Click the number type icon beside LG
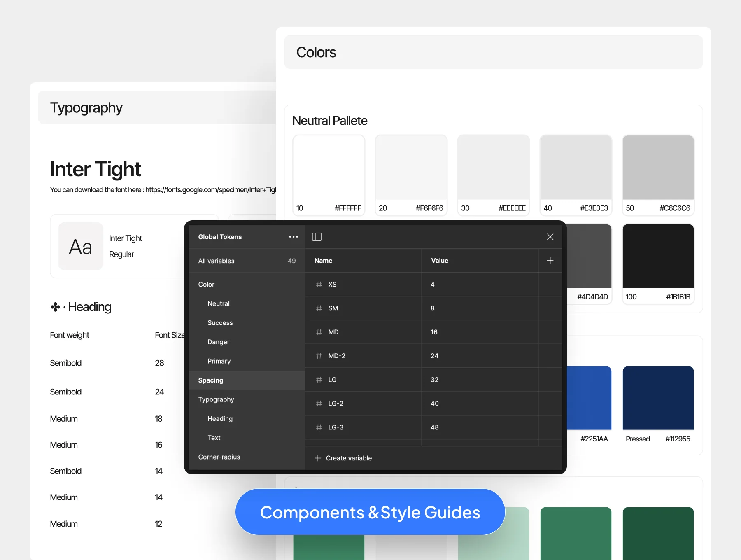Viewport: 741px width, 560px height. click(319, 380)
